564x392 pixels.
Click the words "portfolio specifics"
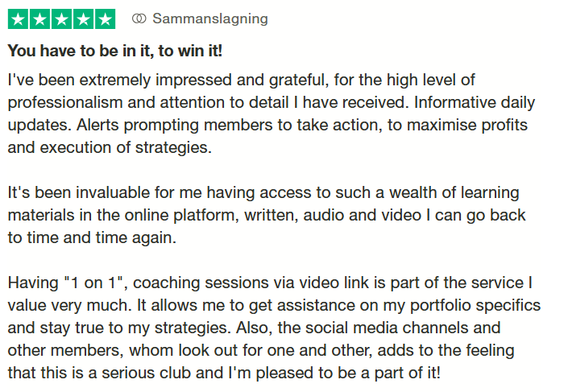(x=475, y=306)
